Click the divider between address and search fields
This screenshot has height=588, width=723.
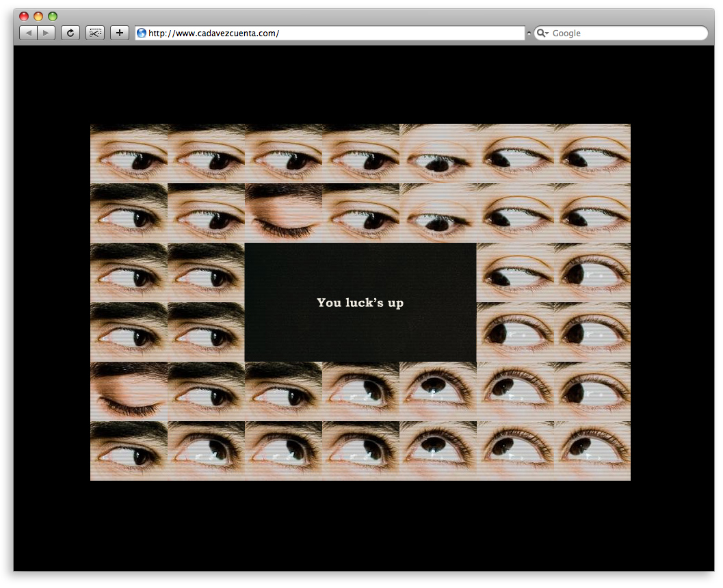529,33
